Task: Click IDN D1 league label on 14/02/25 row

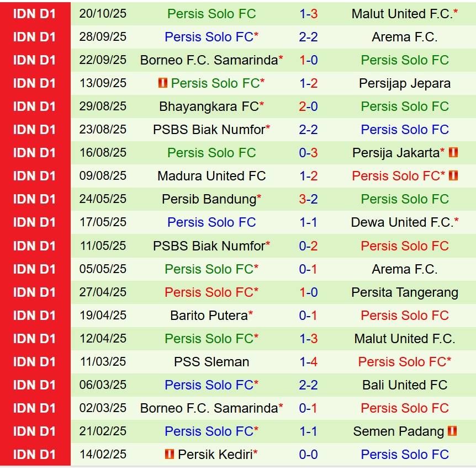Action: tap(35, 455)
